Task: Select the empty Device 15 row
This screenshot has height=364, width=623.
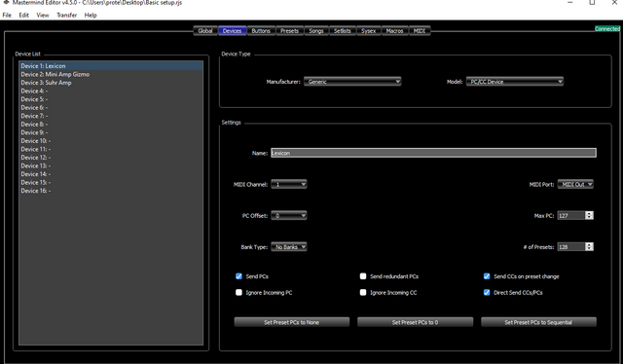Action: [x=111, y=183]
